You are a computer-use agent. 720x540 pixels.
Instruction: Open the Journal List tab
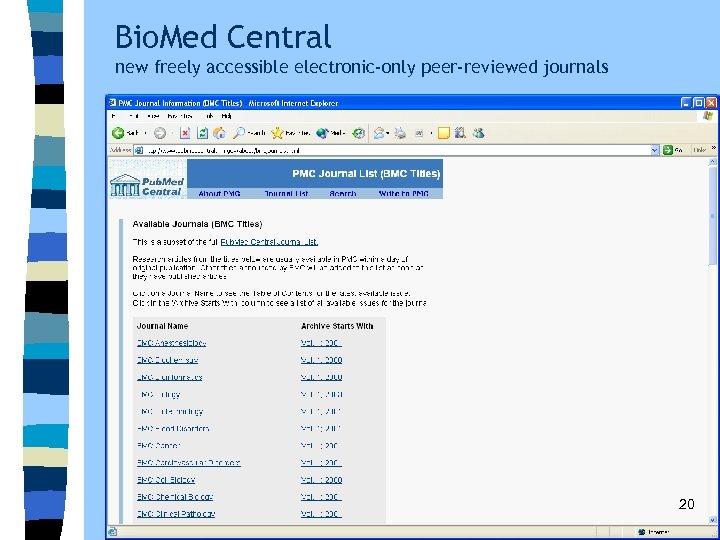[x=286, y=193]
